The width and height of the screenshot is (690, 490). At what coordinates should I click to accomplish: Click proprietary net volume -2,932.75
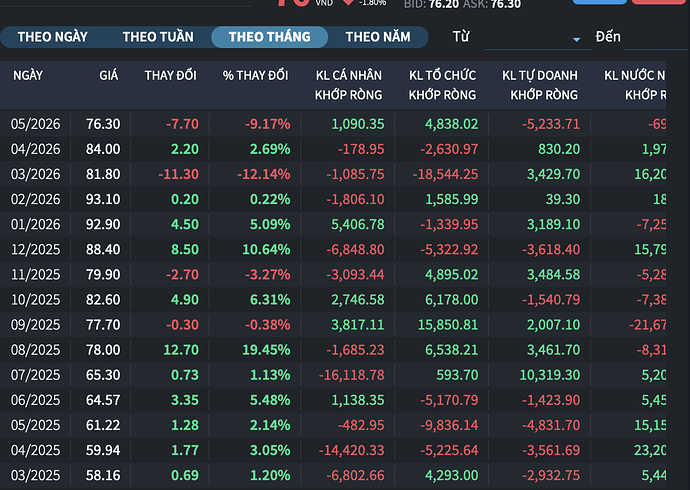pyautogui.click(x=551, y=475)
